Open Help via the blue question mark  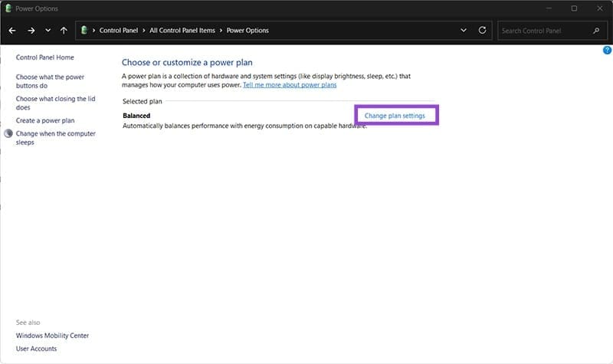(607, 50)
